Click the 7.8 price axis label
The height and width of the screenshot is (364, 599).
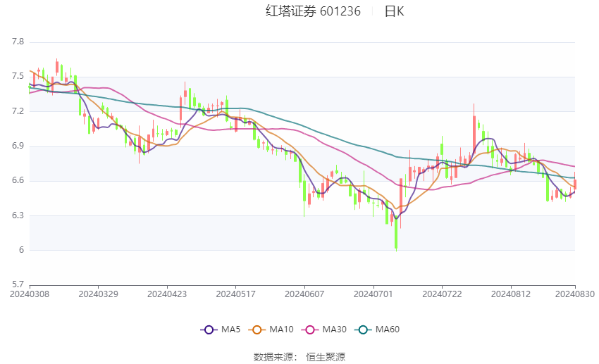(17, 42)
